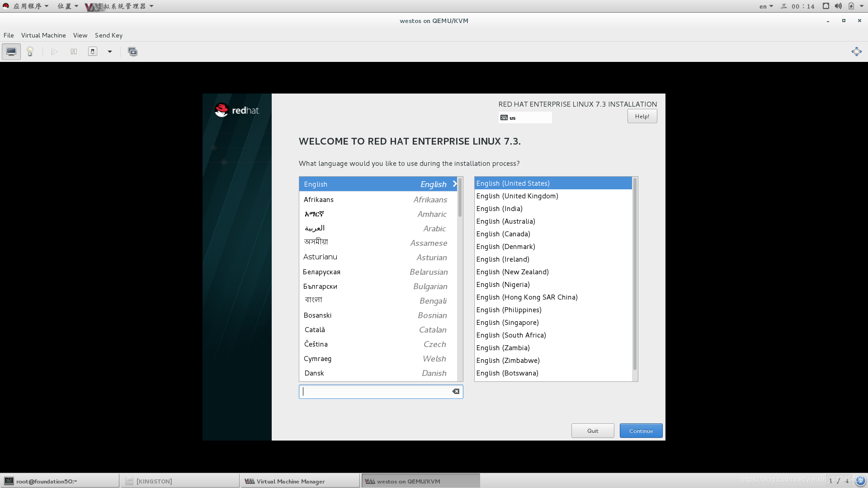Open the Virtual Machine menu
The height and width of the screenshot is (488, 868).
43,35
